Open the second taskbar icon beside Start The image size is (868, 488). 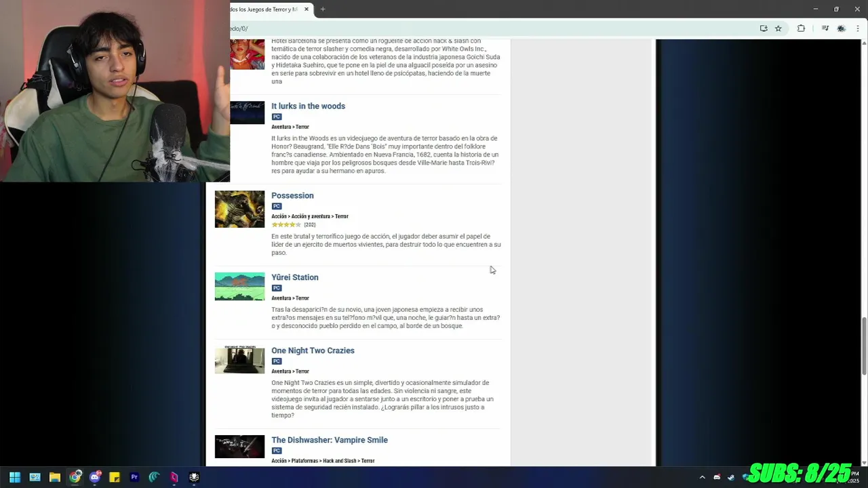35,477
